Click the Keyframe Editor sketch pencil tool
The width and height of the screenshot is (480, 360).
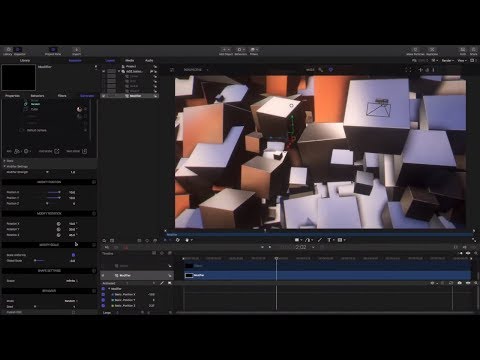tap(162, 283)
